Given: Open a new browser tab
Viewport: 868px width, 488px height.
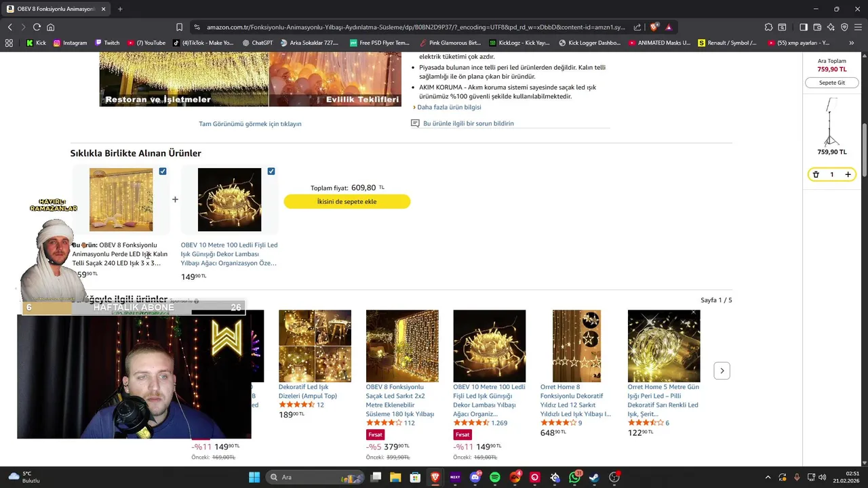Looking at the screenshot, I should point(120,9).
